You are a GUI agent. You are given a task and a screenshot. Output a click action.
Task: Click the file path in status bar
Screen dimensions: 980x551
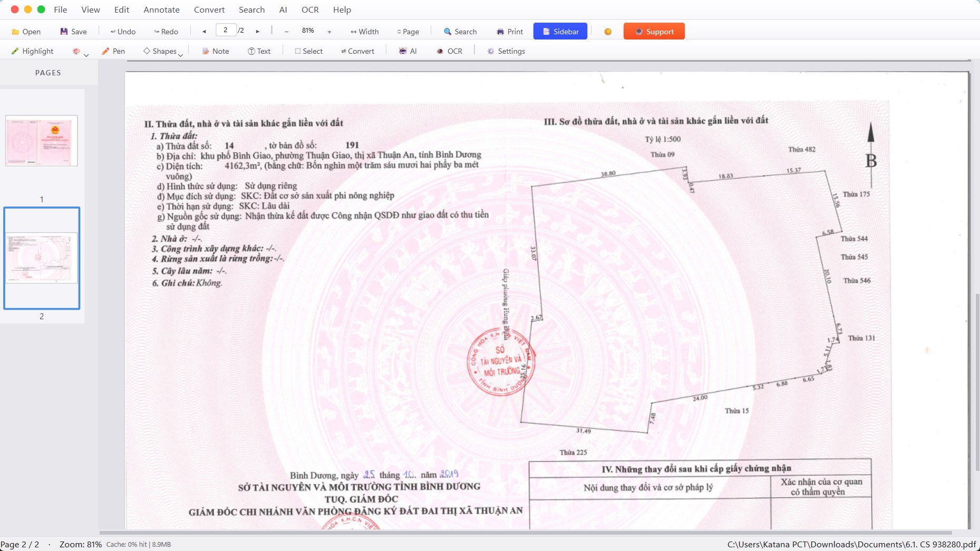pyautogui.click(x=851, y=544)
